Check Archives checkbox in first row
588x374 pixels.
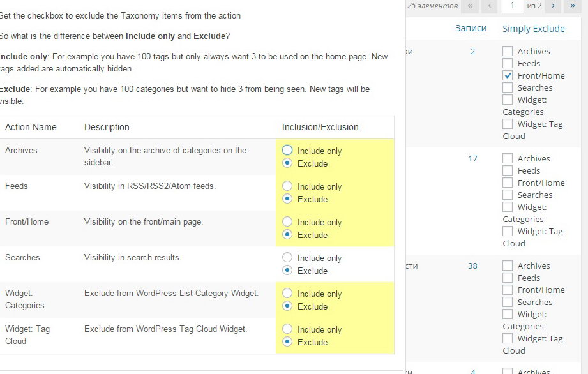coord(508,51)
